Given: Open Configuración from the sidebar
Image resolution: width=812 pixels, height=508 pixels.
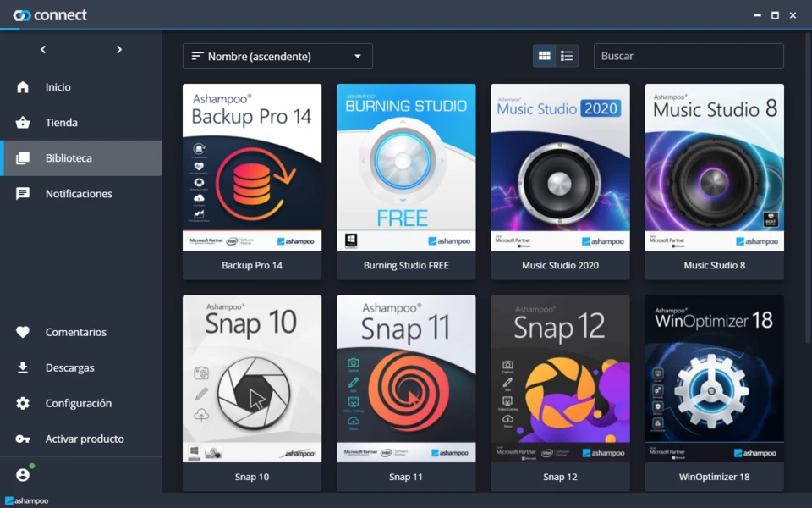Looking at the screenshot, I should coord(81,403).
